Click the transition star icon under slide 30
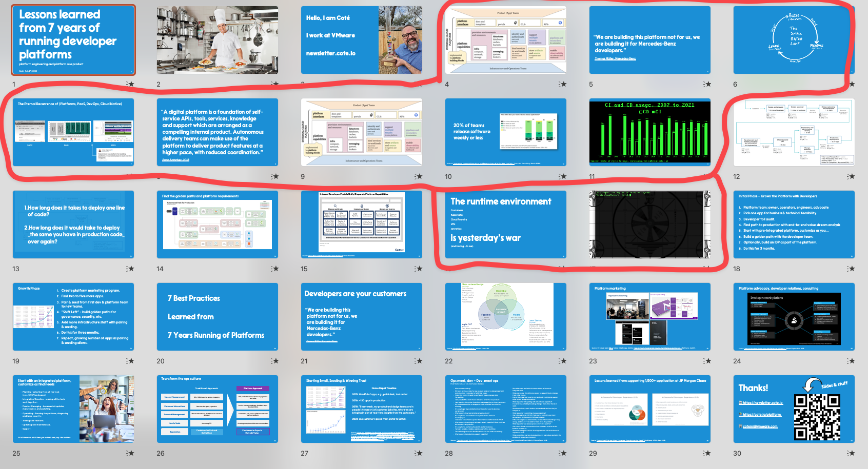 pyautogui.click(x=852, y=453)
